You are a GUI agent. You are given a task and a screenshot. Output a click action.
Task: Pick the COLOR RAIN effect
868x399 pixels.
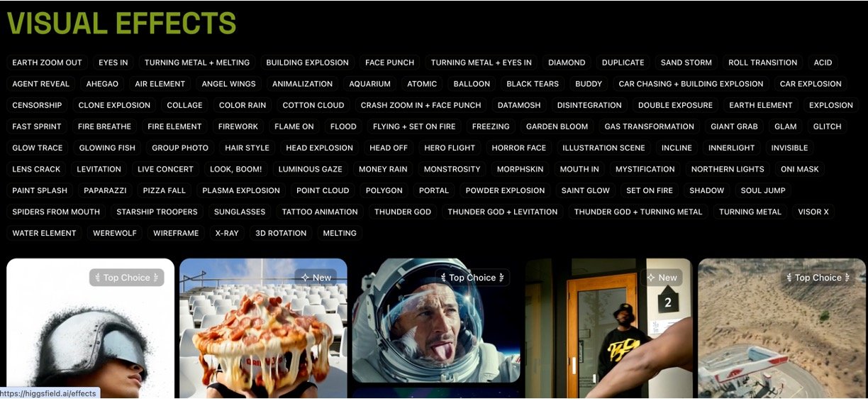[243, 105]
